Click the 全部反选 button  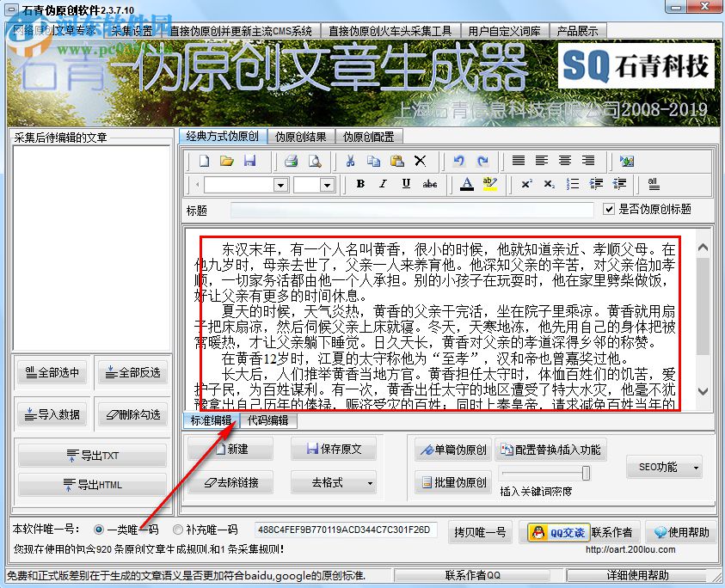tap(132, 372)
